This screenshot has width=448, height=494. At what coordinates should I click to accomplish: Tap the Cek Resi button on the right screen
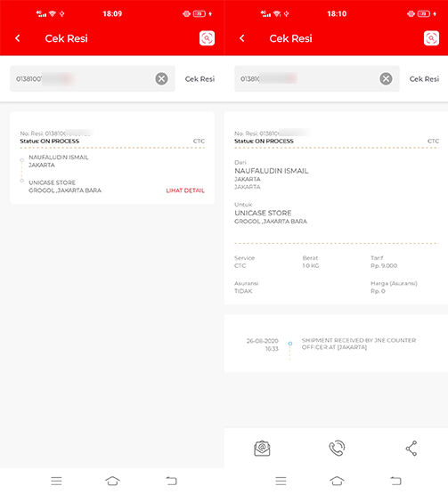point(424,79)
